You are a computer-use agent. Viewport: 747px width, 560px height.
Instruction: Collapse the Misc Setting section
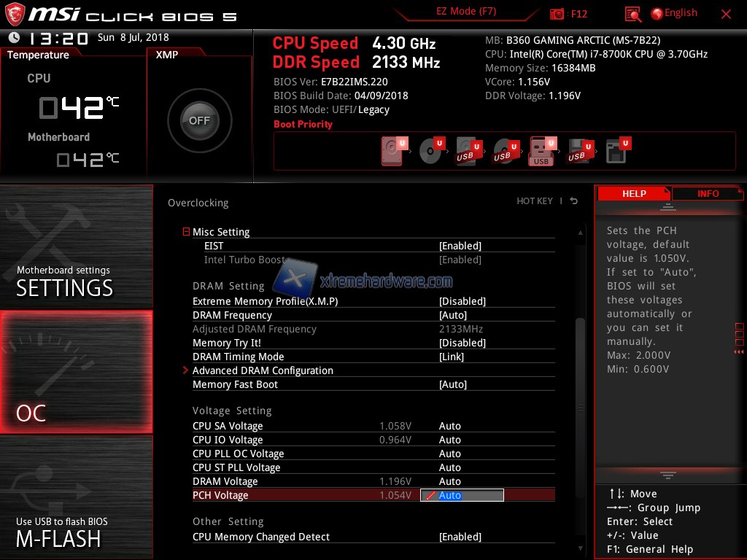[x=186, y=232]
